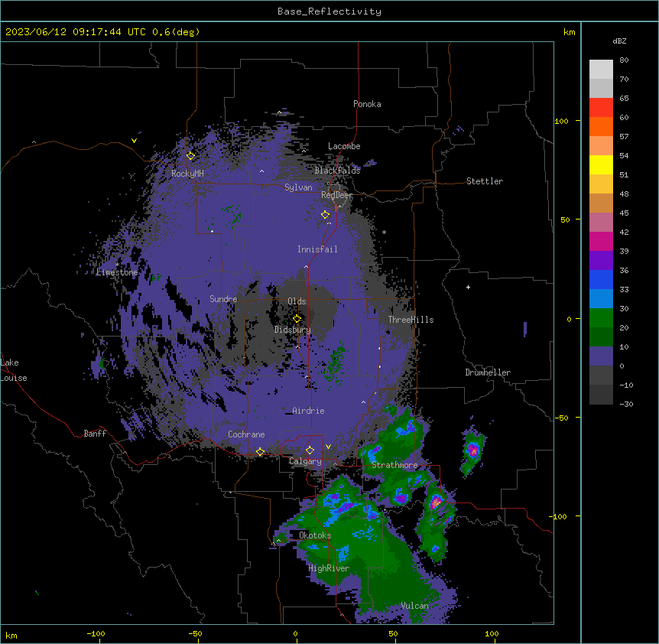Click the Lake Louise label
This screenshot has width=659, height=644.
pyautogui.click(x=14, y=370)
